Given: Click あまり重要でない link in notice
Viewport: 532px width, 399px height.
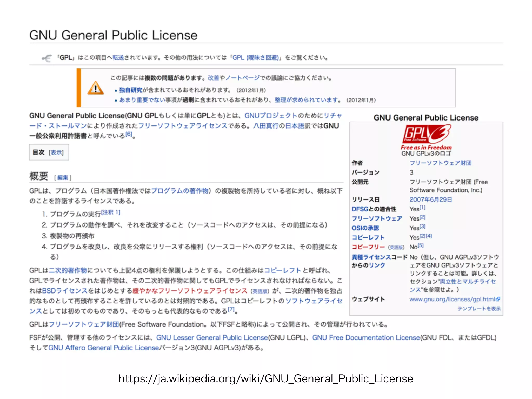Looking at the screenshot, I should pos(142,100).
